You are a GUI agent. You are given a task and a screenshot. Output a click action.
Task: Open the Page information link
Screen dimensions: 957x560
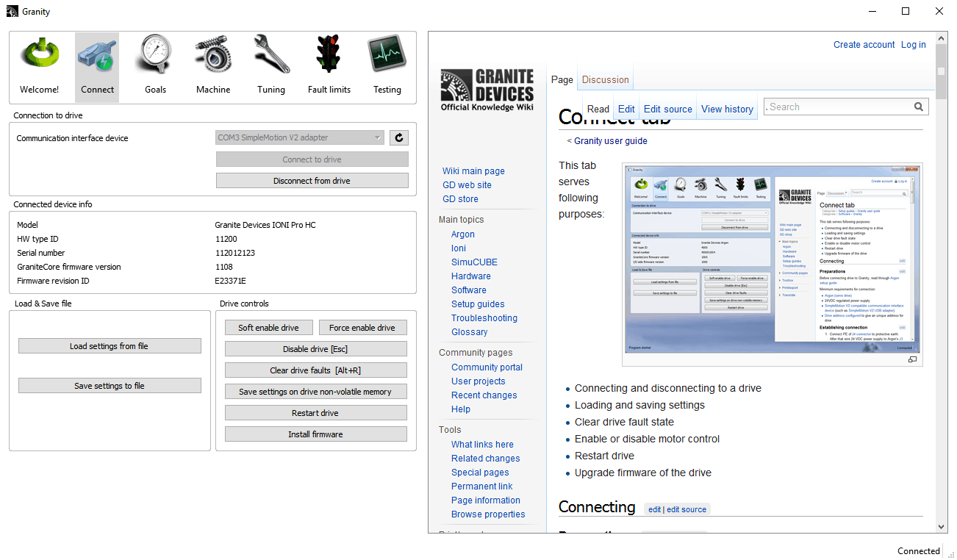click(x=486, y=500)
